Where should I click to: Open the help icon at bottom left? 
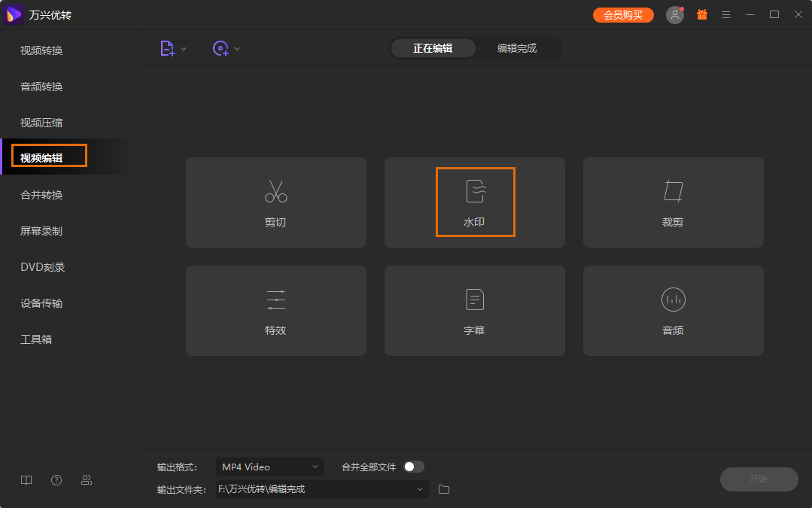click(x=56, y=479)
